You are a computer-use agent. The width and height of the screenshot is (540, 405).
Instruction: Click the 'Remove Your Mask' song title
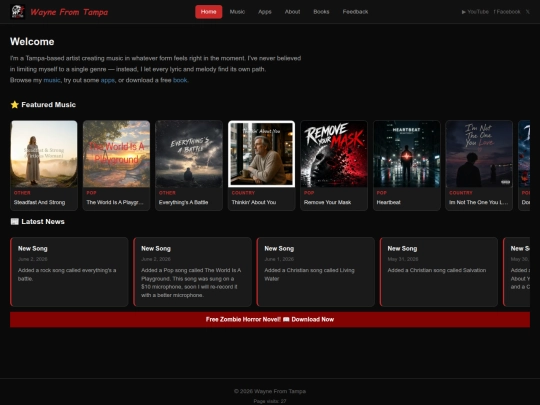click(328, 202)
